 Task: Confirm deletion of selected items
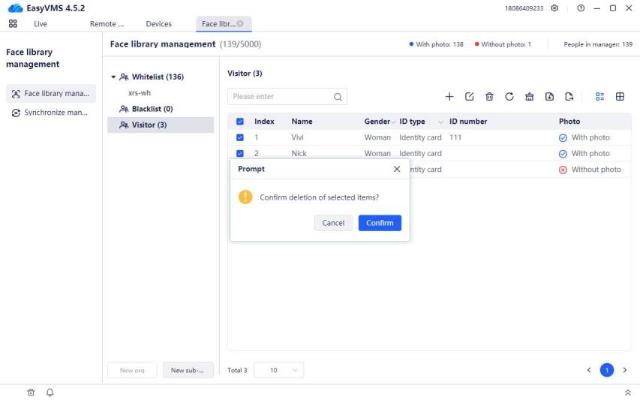tap(379, 223)
